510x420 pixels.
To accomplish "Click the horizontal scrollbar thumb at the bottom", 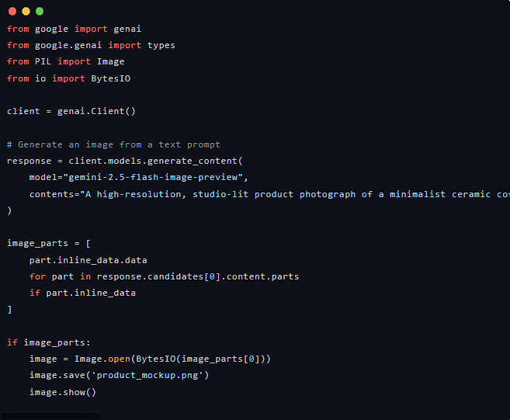I will click(50, 416).
